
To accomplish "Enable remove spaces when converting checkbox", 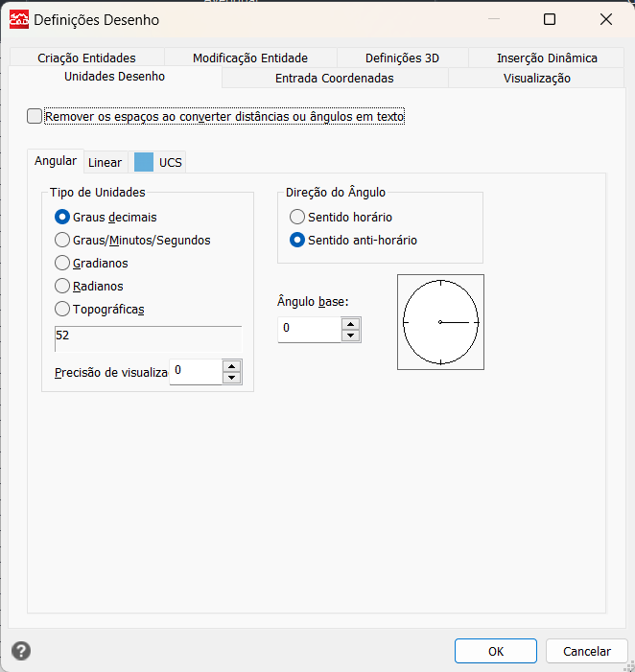I will (35, 116).
